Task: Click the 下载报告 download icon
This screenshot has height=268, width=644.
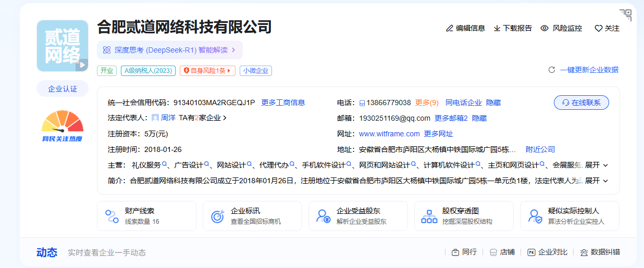Action: 497,28
